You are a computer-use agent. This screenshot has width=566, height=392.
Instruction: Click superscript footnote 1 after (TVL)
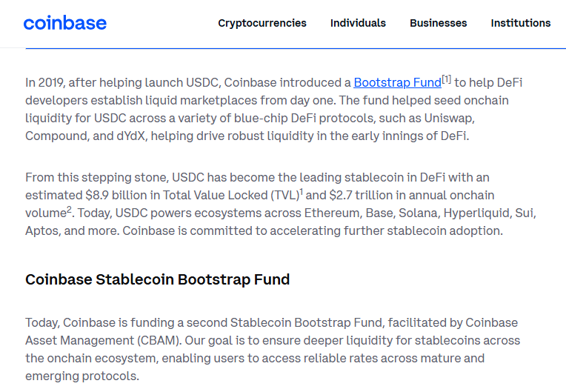point(302,191)
